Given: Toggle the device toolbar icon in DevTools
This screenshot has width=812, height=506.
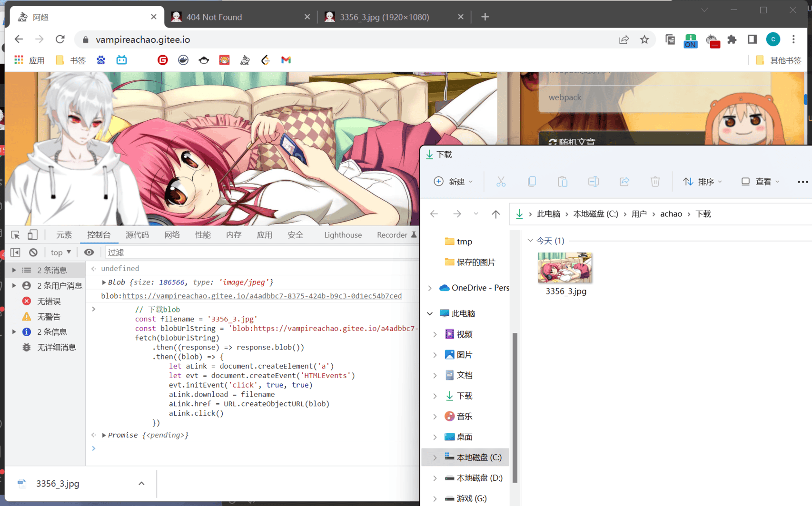Looking at the screenshot, I should (x=32, y=235).
